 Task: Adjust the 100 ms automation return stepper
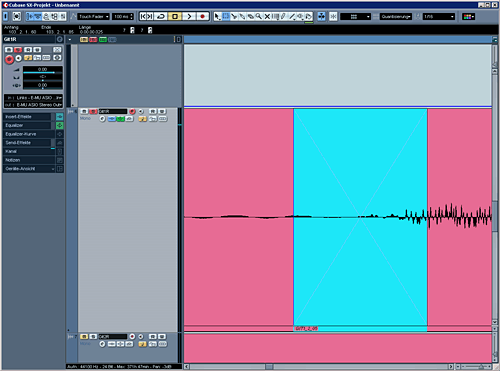tap(131, 16)
